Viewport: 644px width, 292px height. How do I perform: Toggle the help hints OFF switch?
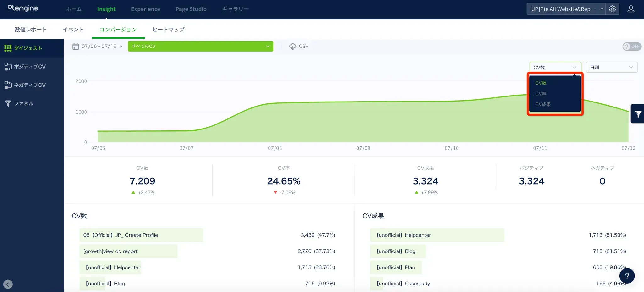point(631,47)
